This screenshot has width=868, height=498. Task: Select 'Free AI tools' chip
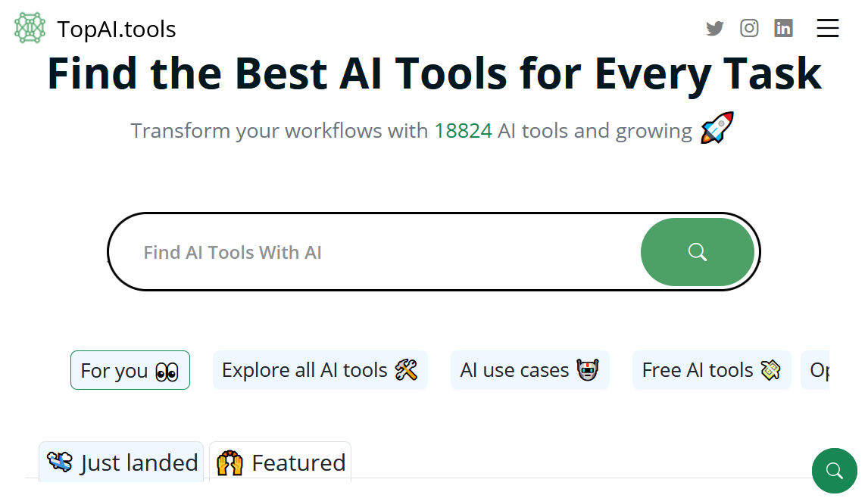pos(711,370)
